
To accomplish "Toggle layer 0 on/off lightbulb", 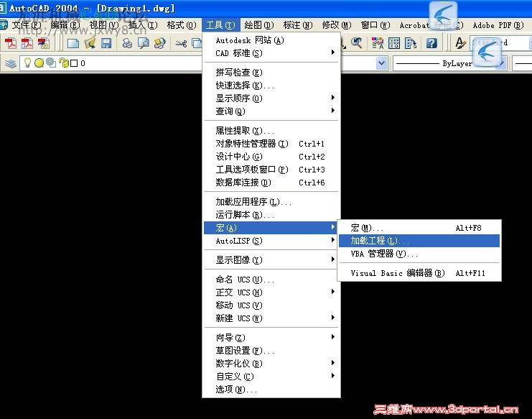I will click(27, 63).
